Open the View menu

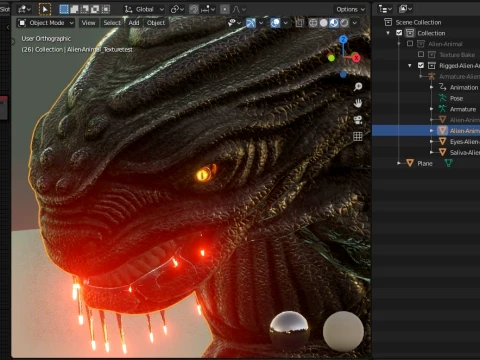88,23
